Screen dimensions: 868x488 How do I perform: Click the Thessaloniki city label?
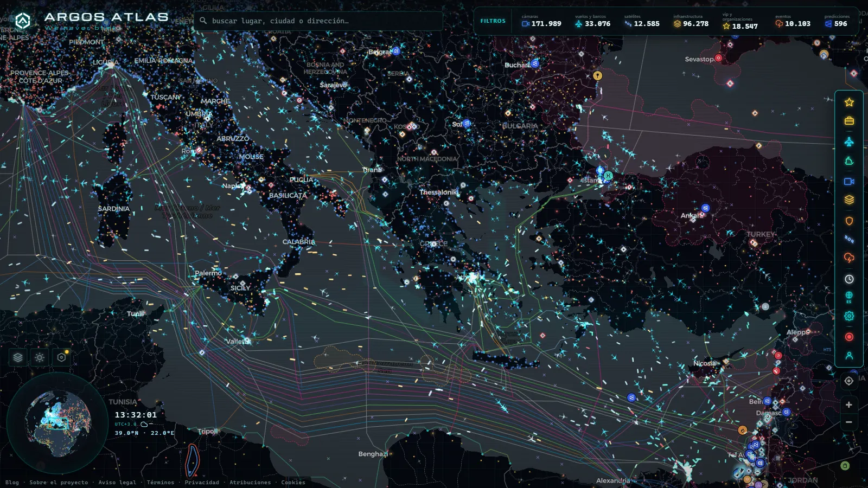click(x=439, y=192)
